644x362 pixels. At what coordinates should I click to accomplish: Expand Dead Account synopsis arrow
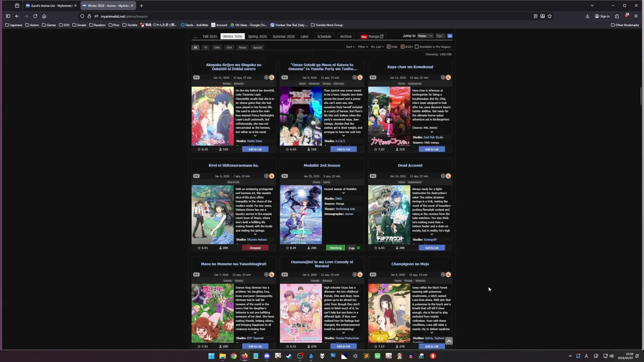tap(431, 234)
